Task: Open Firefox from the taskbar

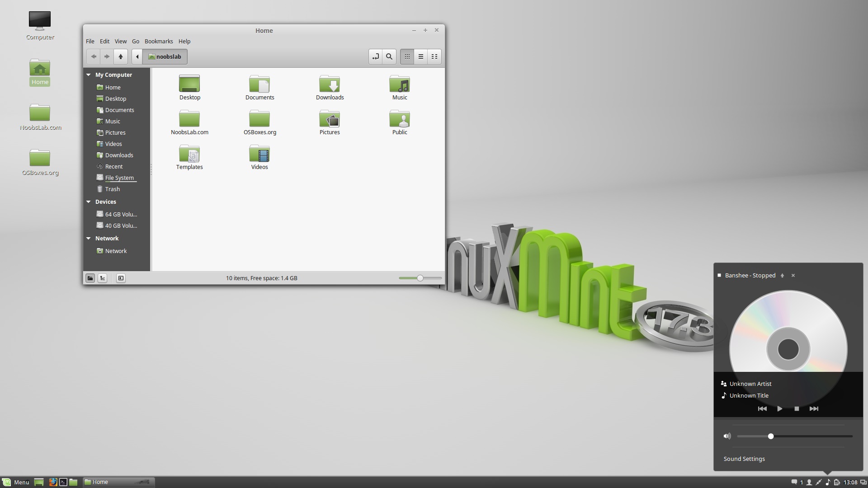Action: 53,482
